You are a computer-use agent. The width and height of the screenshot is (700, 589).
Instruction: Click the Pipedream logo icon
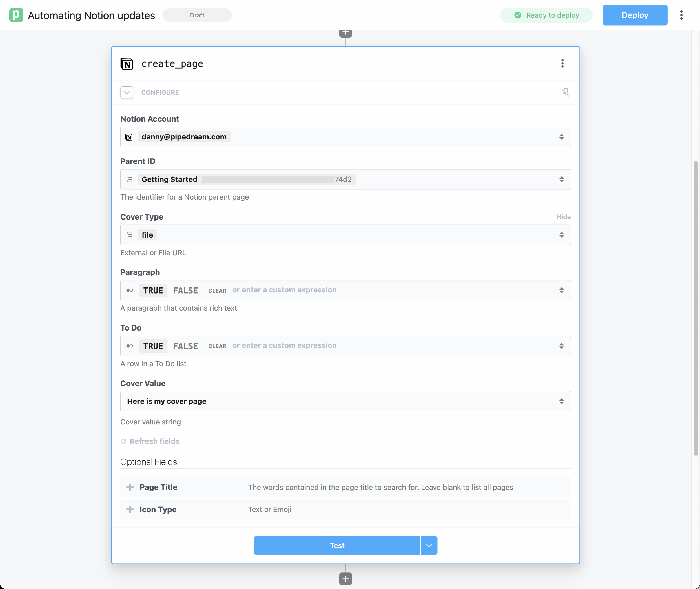[16, 15]
